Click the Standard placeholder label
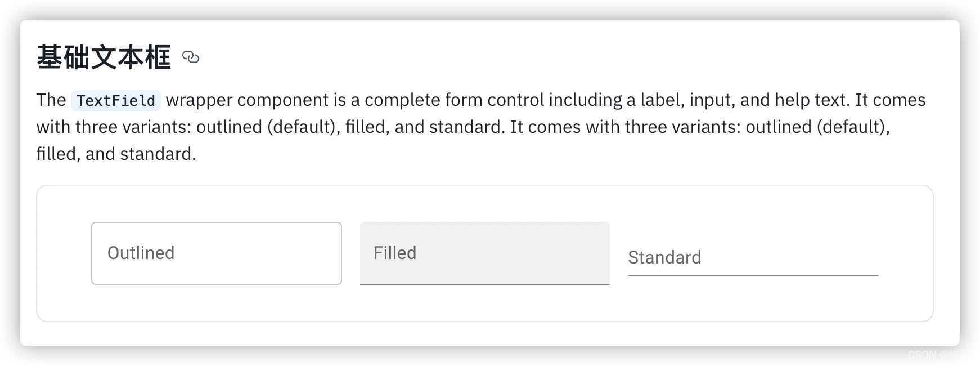This screenshot has width=980, height=366. [x=664, y=257]
